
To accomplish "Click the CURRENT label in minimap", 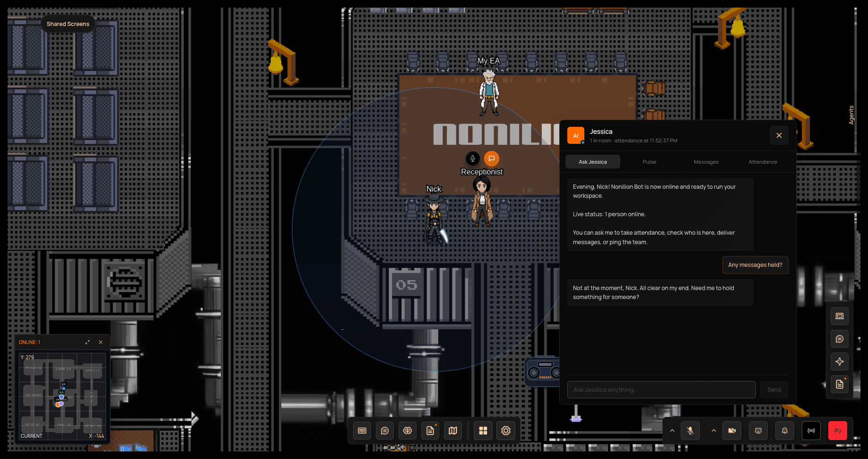I will pos(32,436).
